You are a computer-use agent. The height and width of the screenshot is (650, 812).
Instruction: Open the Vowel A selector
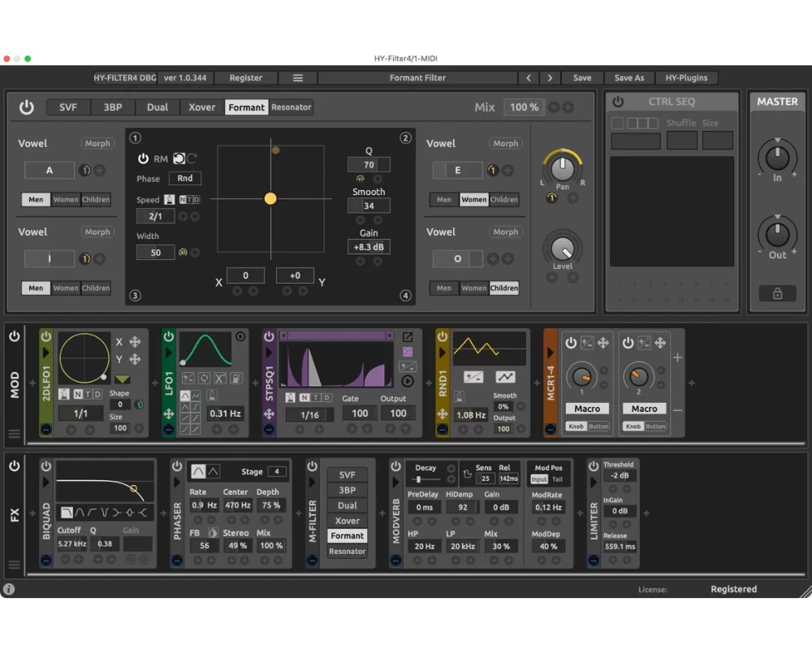(x=50, y=170)
